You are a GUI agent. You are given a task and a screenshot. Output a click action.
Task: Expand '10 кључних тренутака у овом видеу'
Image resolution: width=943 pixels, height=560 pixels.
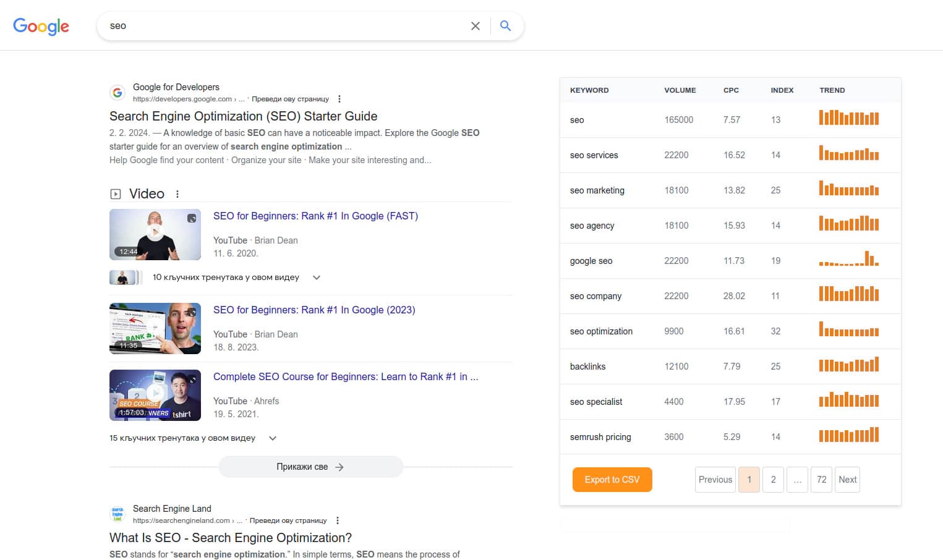(x=237, y=278)
